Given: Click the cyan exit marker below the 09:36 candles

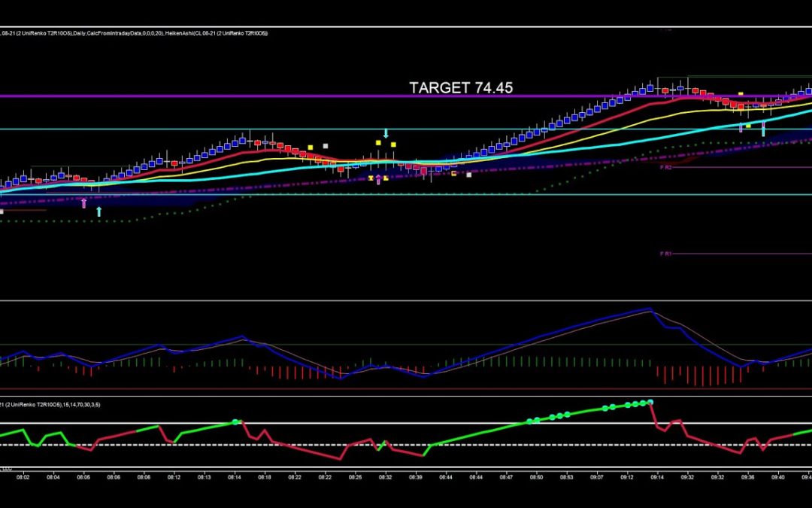Looking at the screenshot, I should point(763,129).
